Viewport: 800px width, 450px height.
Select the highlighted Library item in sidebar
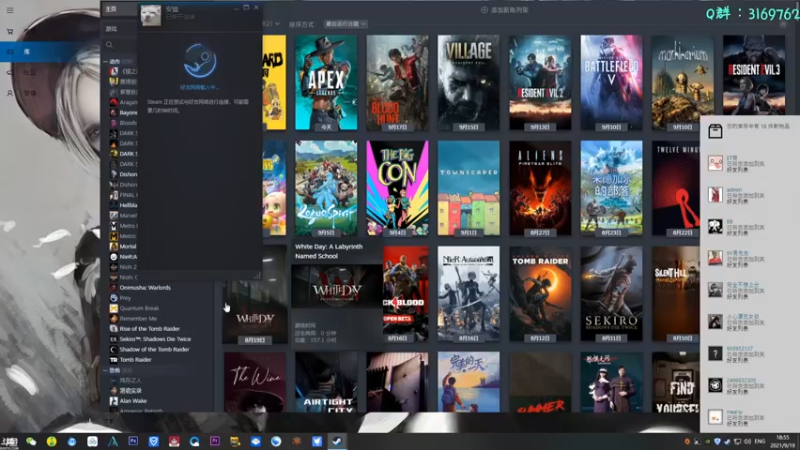[x=50, y=52]
